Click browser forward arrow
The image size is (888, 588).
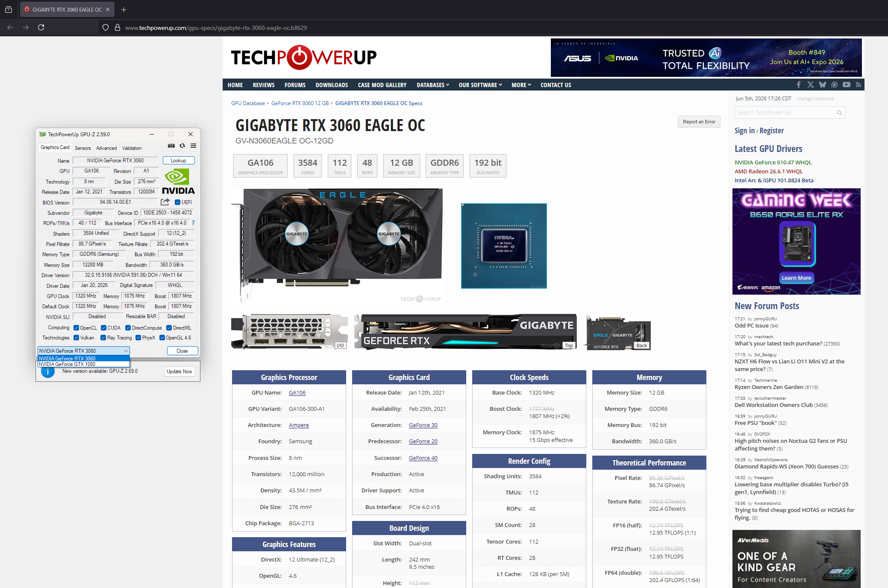click(26, 27)
